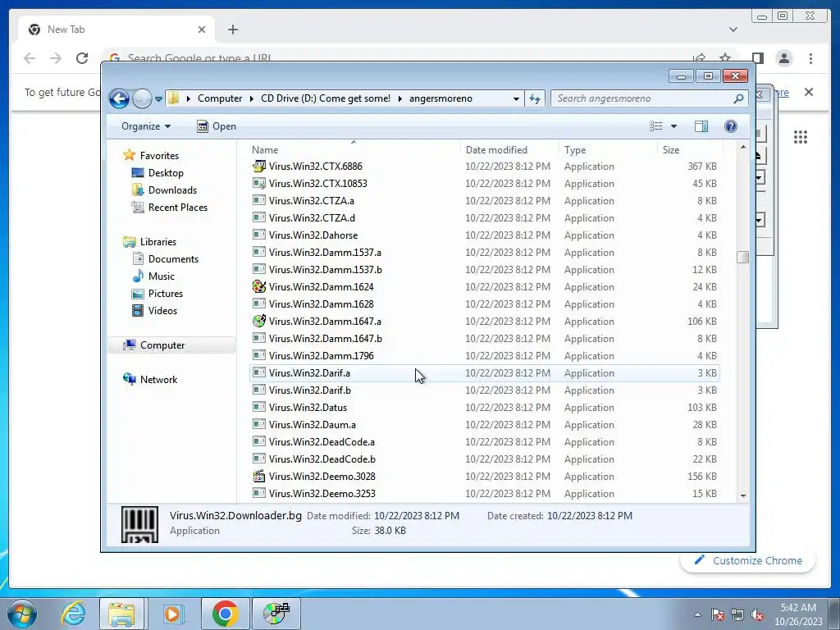Sort by the Date modified column header
The image size is (840, 630).
tap(509, 150)
